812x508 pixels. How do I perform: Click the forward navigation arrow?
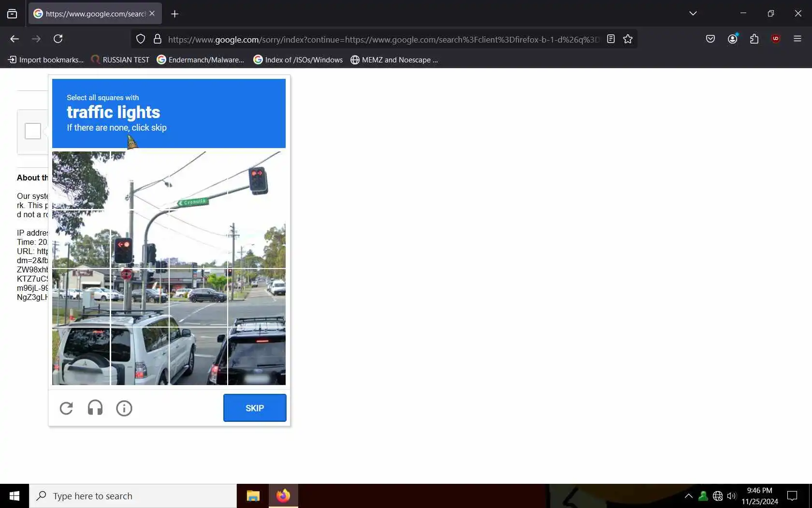[x=36, y=39]
